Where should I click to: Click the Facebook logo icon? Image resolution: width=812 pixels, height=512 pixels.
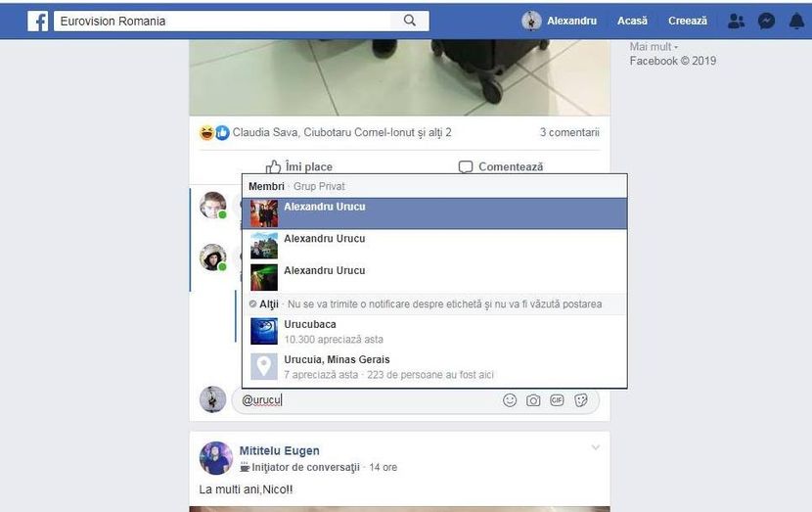pyautogui.click(x=37, y=21)
